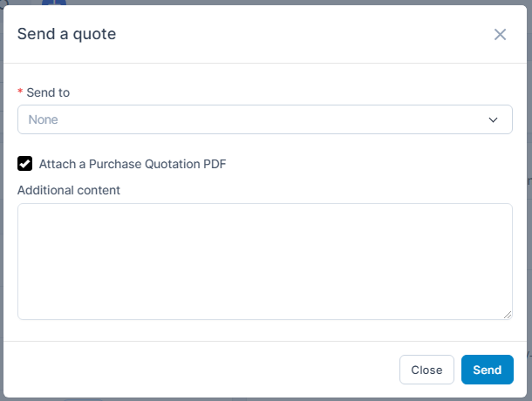Screen dimensions: 532x401
Task: Open the Send to dropdown
Action: click(x=264, y=119)
